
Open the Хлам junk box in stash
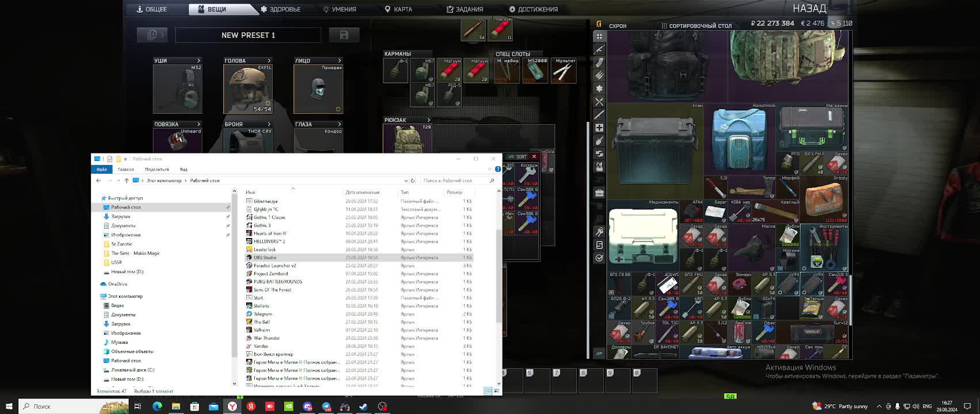pos(656,151)
